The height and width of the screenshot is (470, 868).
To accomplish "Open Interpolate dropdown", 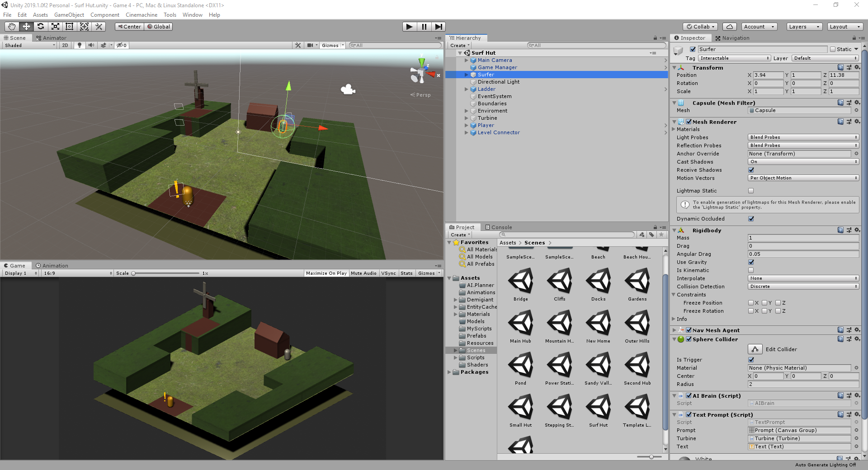I will pos(803,278).
